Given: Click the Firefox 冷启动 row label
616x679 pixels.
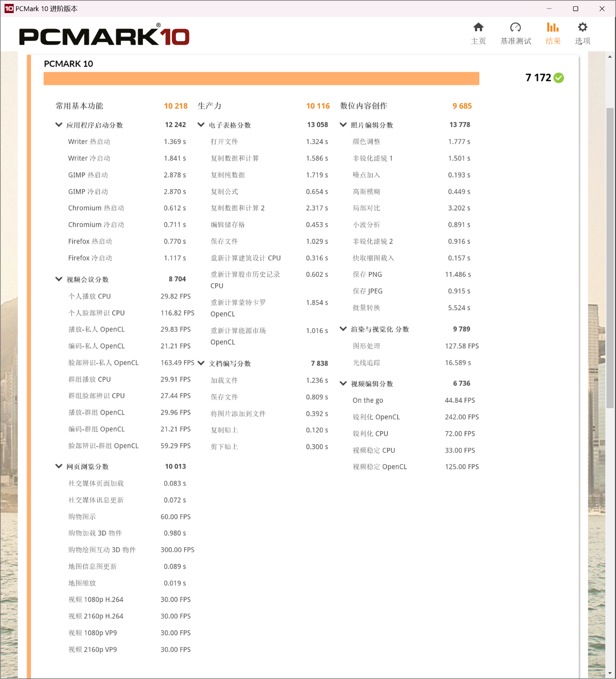Looking at the screenshot, I should pos(90,258).
